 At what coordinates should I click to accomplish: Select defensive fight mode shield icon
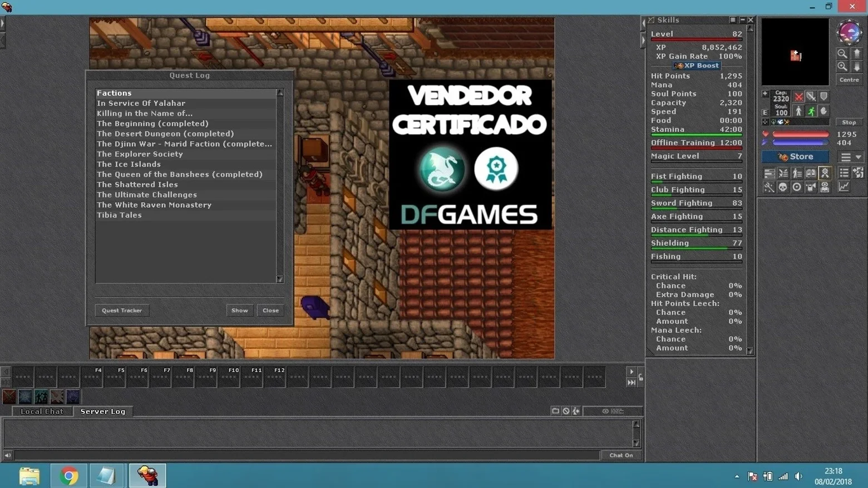(x=824, y=97)
